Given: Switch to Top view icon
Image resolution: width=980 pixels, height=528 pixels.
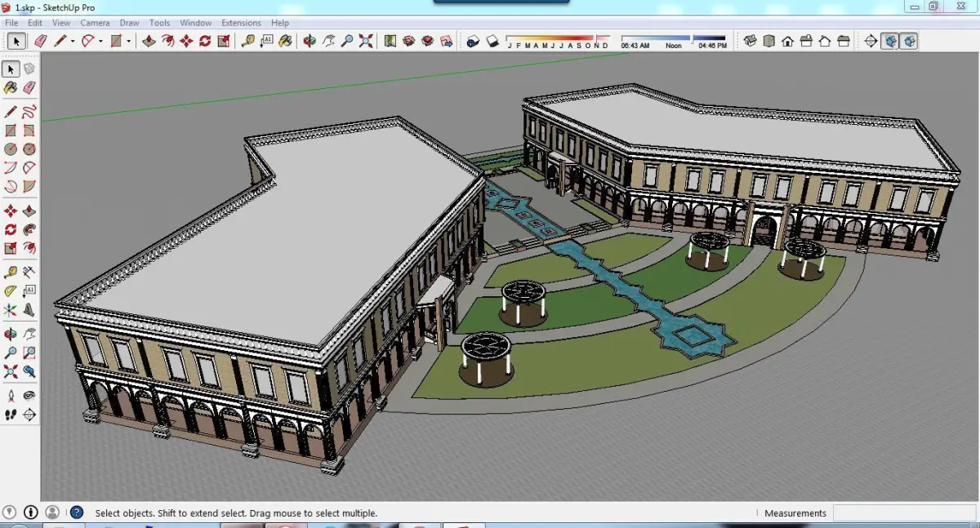Looking at the screenshot, I should click(768, 41).
